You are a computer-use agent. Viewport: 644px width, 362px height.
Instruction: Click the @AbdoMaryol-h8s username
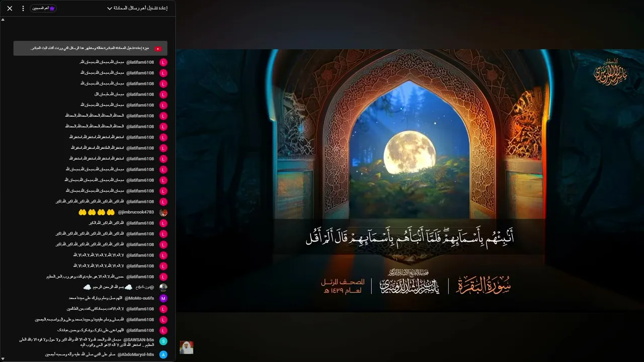tap(136, 354)
